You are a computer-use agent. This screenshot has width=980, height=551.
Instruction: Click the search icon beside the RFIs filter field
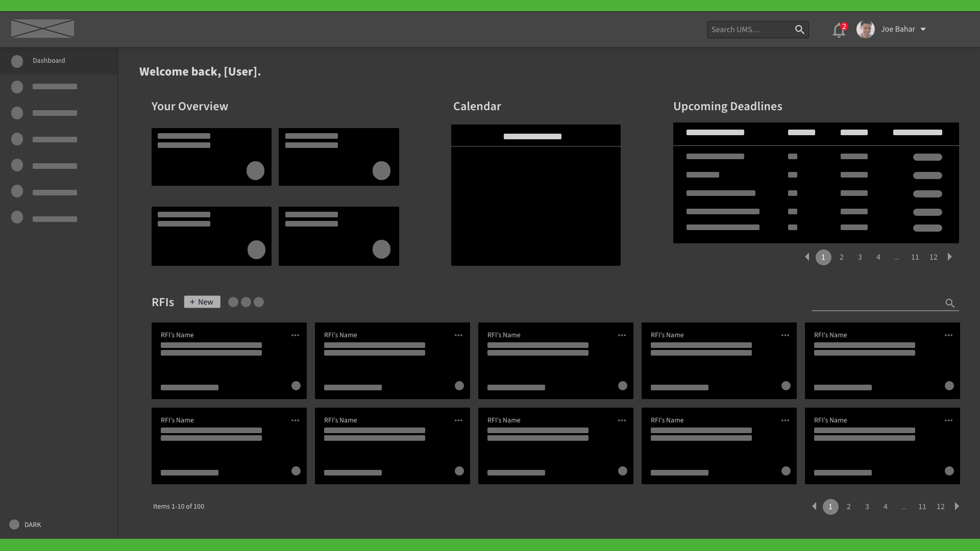pyautogui.click(x=949, y=303)
